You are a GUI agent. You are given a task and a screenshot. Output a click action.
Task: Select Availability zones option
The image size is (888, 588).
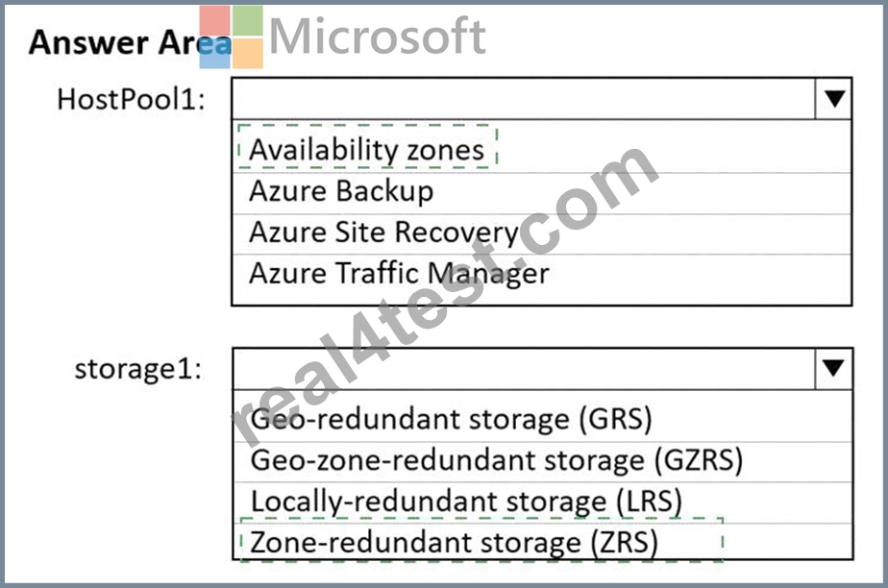click(542, 150)
